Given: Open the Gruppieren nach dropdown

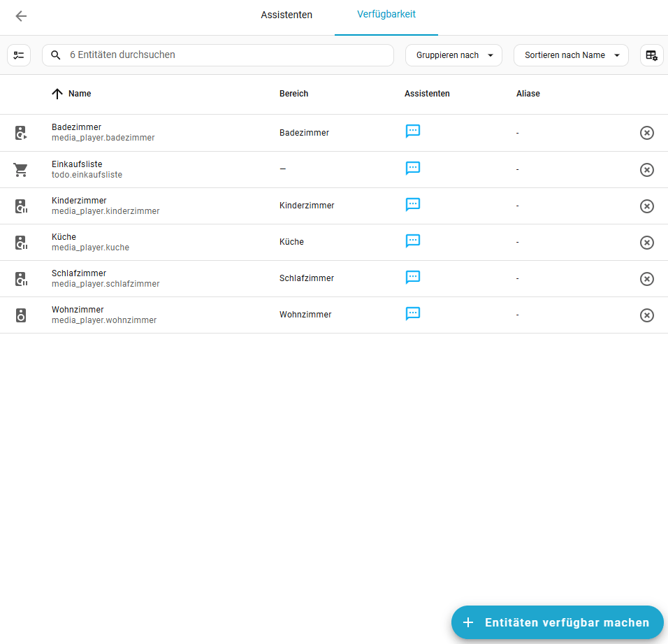Looking at the screenshot, I should [453, 55].
